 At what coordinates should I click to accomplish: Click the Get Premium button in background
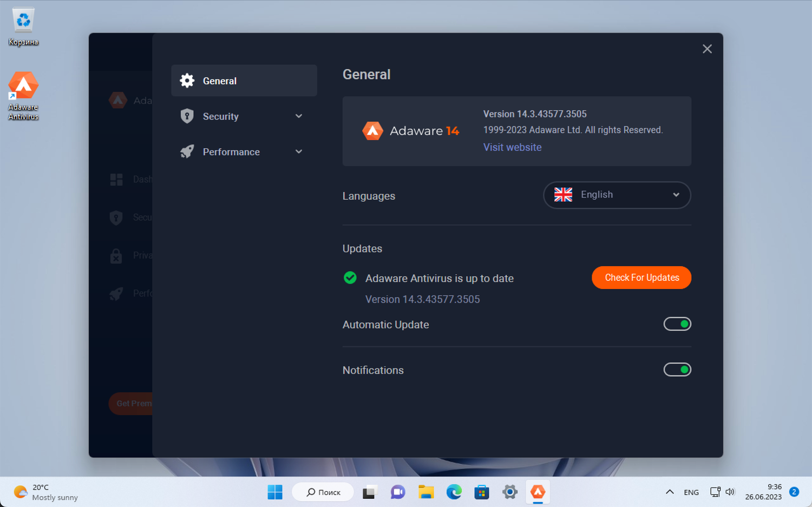pyautogui.click(x=131, y=404)
